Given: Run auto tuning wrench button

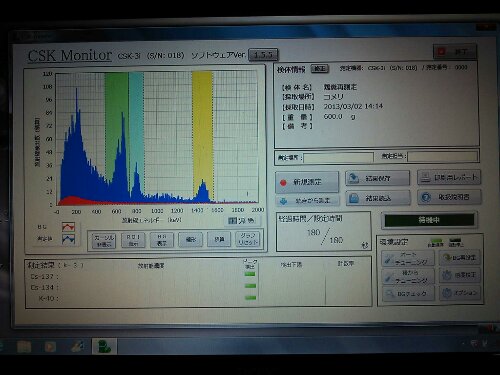Looking at the screenshot, I should click(x=408, y=258).
